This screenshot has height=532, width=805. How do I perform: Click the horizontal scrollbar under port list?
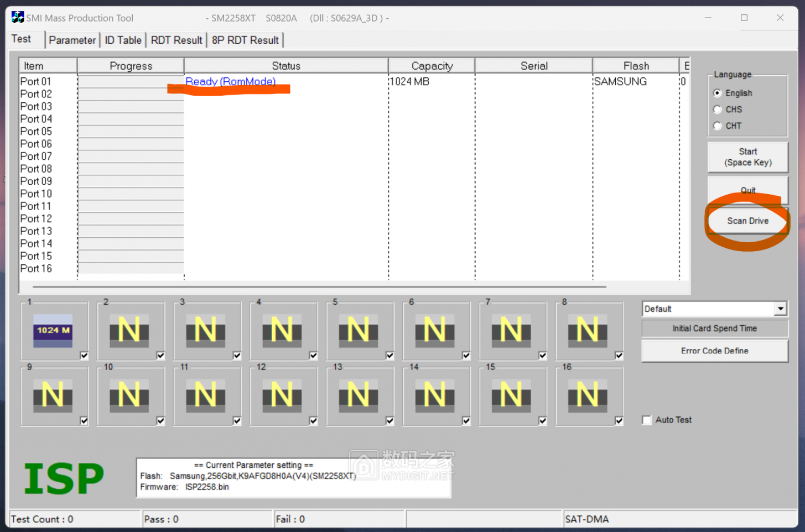click(x=319, y=287)
